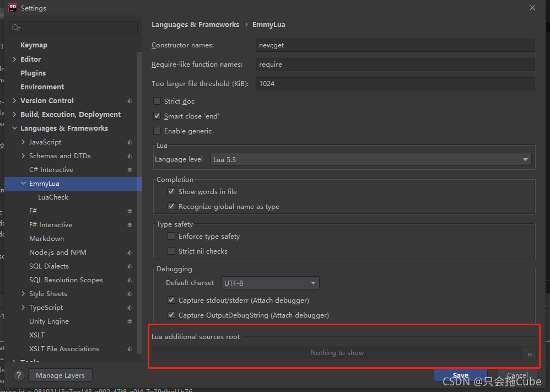This screenshot has width=550, height=392.
Task: Enable Strict nil checks
Action: (x=171, y=251)
